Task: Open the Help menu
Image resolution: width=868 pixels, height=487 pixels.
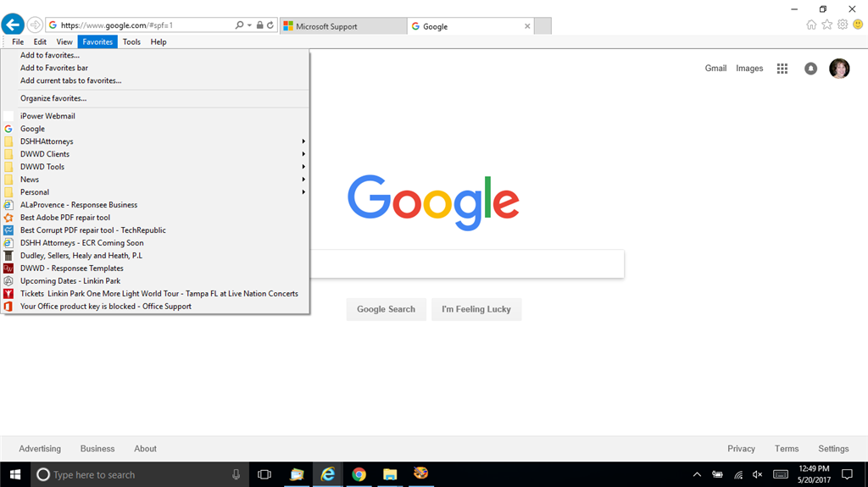Action: pos(159,42)
